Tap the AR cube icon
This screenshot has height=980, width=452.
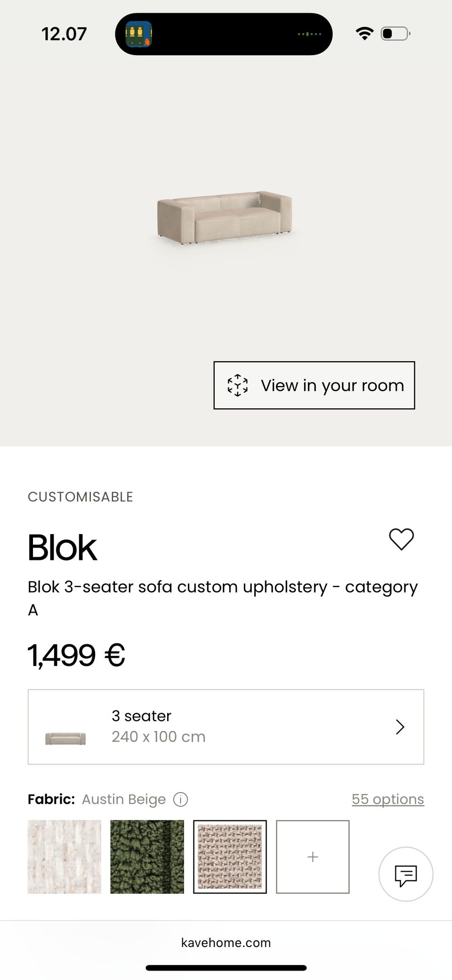[x=238, y=385]
